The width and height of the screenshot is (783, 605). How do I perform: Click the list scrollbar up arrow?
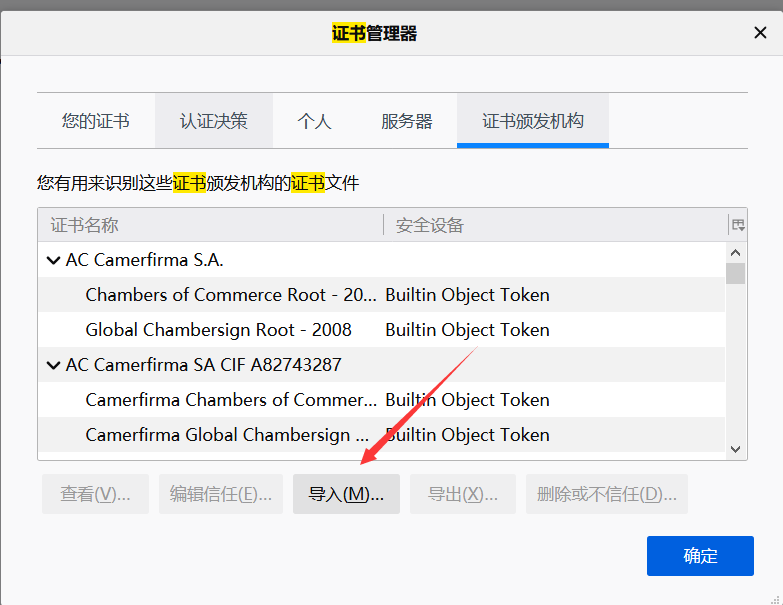[735, 253]
